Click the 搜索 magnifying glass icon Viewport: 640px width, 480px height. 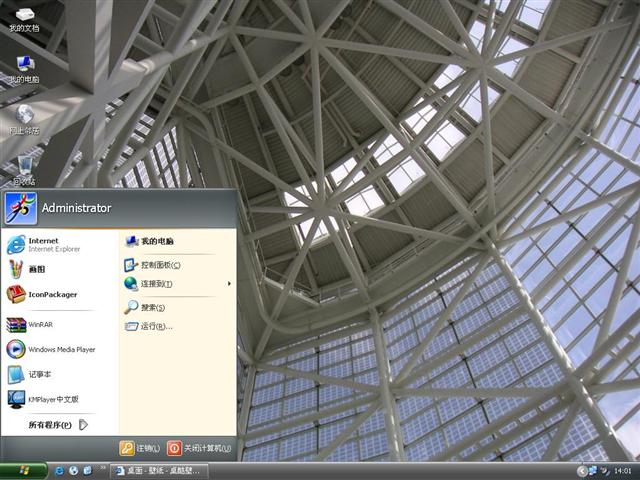tap(131, 307)
